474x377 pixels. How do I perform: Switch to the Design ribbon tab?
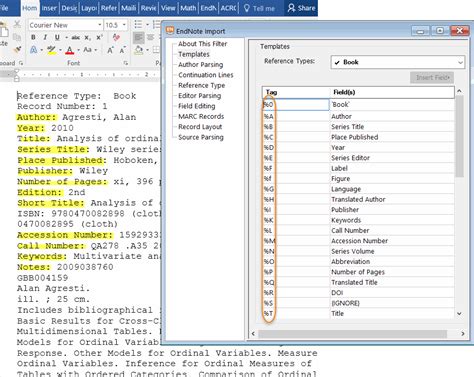click(x=69, y=8)
